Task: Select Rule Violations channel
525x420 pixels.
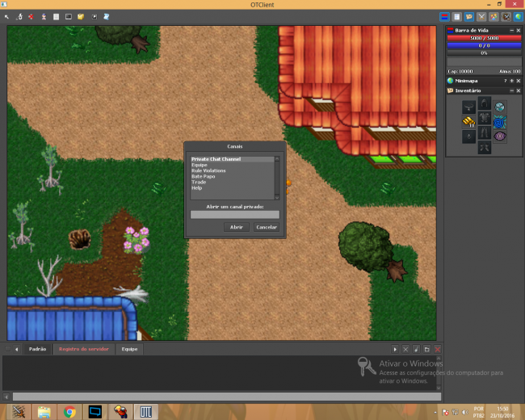Action: 233,170
